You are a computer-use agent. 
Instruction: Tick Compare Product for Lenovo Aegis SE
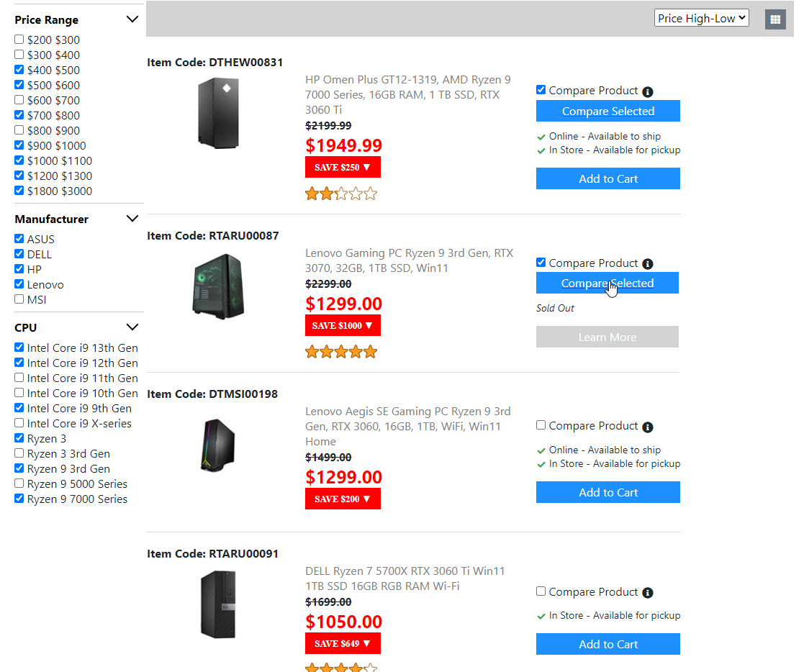541,426
